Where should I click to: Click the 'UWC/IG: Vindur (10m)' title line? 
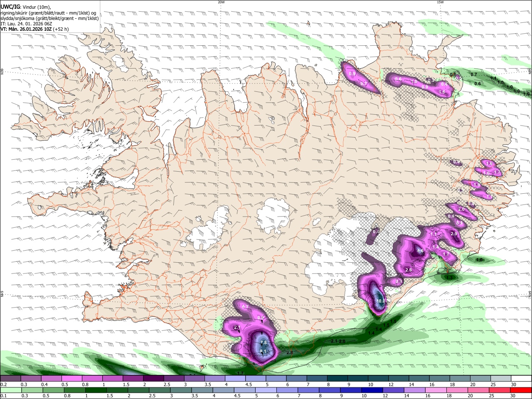tap(26, 7)
